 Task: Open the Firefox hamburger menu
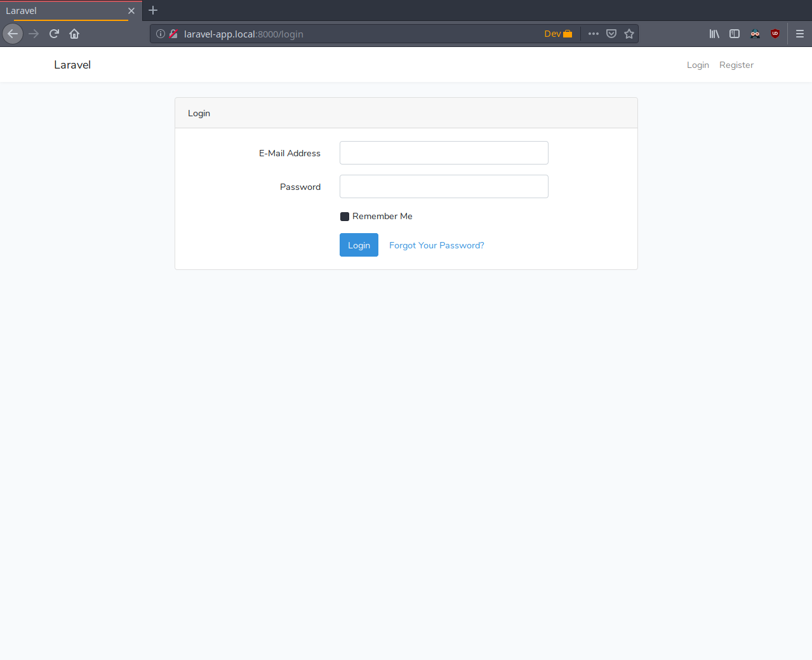pos(799,34)
